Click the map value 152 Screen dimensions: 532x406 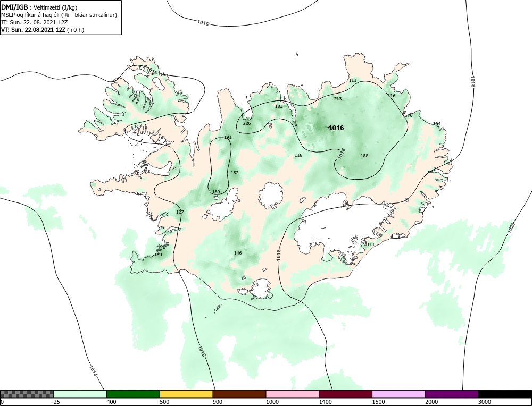(x=235, y=173)
